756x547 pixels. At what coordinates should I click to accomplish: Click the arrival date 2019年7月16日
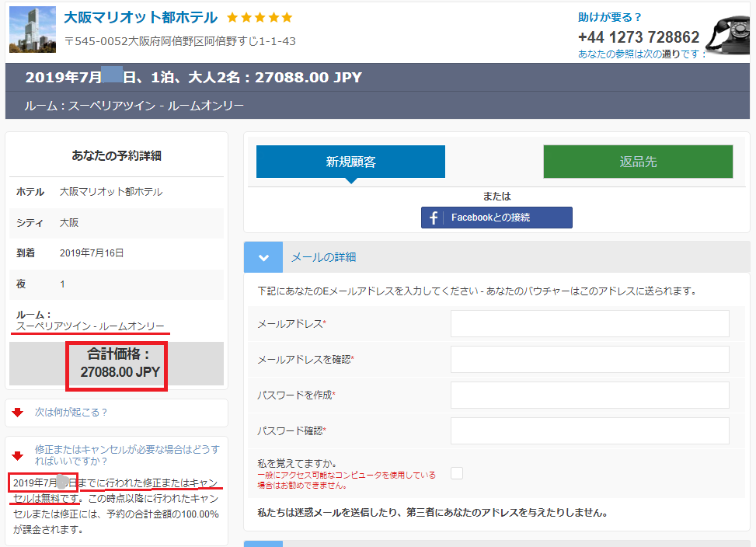[92, 253]
